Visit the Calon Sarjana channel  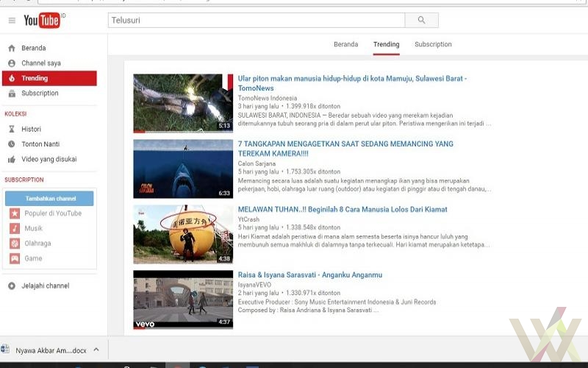coord(257,163)
